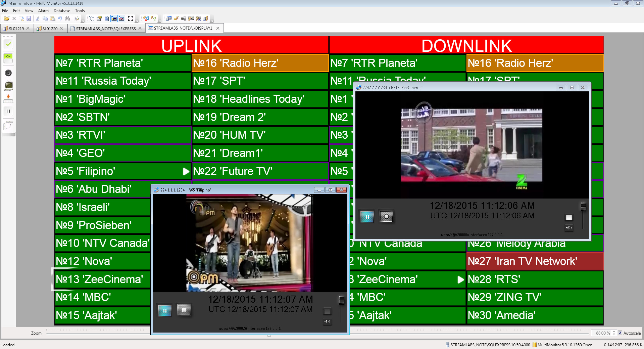Mute audio in the Filipino player window
Viewport: 644px width, 349px height.
click(327, 321)
